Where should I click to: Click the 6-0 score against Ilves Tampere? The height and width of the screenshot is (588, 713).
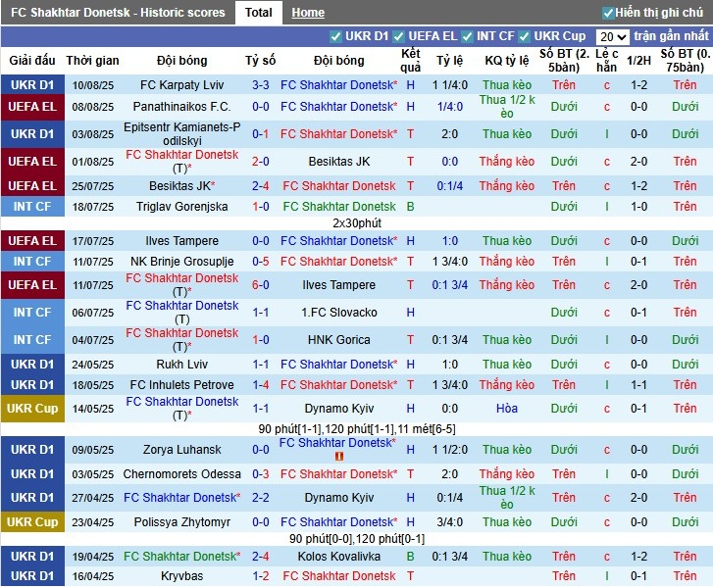[x=260, y=285]
